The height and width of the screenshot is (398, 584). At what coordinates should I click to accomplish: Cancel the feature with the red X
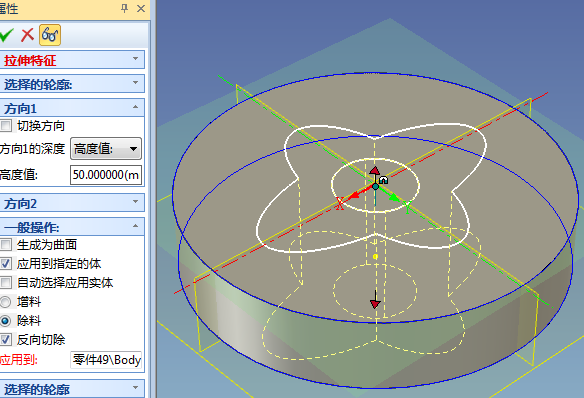point(27,35)
